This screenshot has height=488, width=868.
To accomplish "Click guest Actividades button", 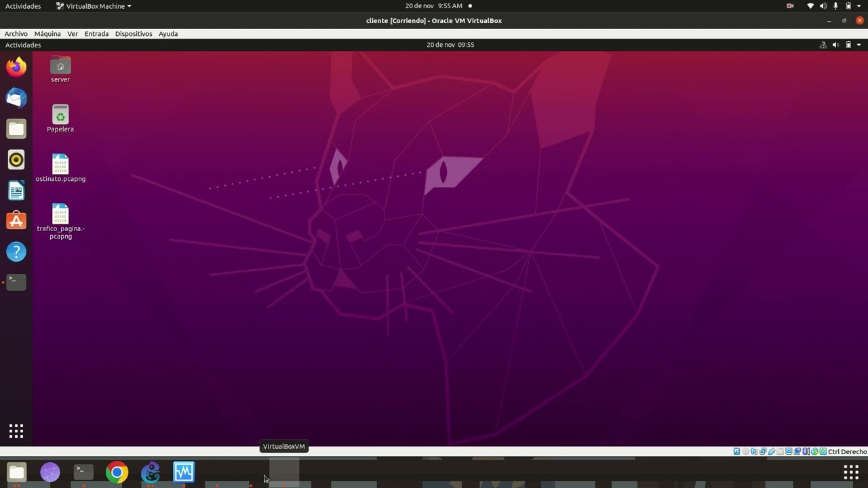I will [x=23, y=45].
